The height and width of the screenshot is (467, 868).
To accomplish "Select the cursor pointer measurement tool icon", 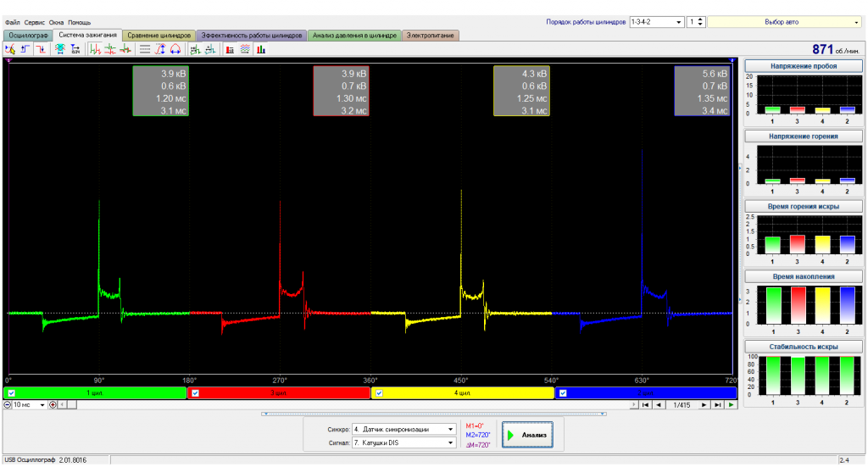I will coord(10,49).
